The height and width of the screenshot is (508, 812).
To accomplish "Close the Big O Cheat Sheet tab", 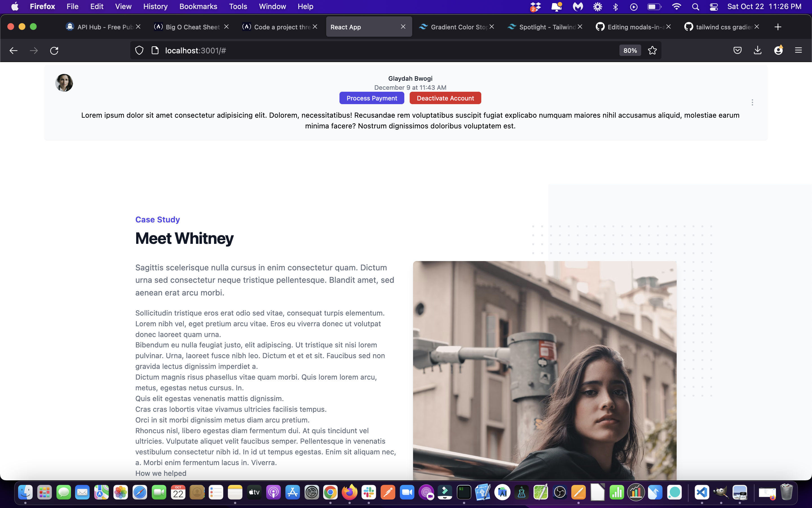I will 226,27.
